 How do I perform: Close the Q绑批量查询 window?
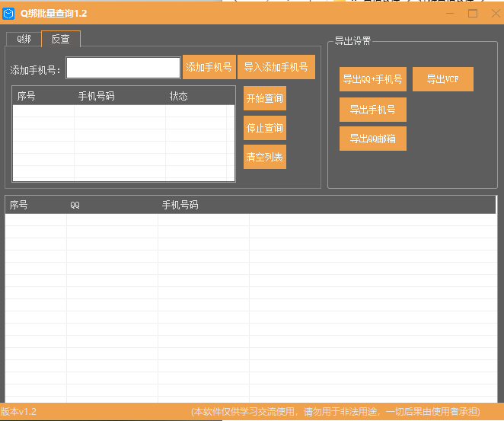493,12
